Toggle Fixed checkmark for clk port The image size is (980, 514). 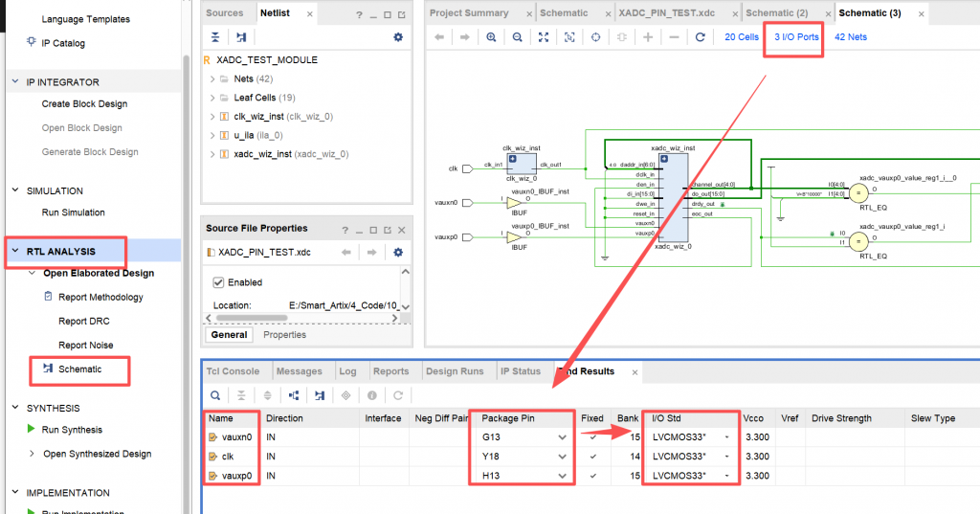(x=592, y=456)
